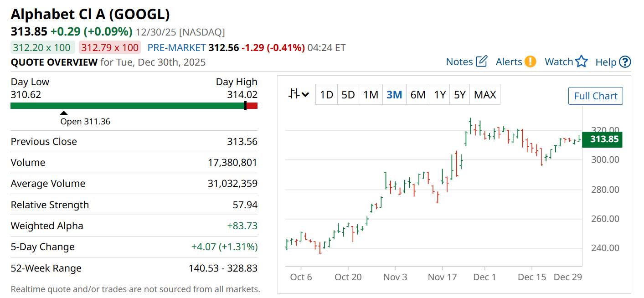Click the Alphabet Cl A (GOOGL) heading

point(90,14)
